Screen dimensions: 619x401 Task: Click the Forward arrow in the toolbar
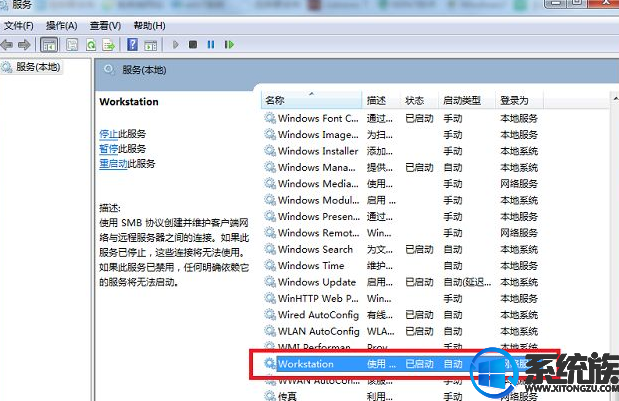pyautogui.click(x=24, y=45)
